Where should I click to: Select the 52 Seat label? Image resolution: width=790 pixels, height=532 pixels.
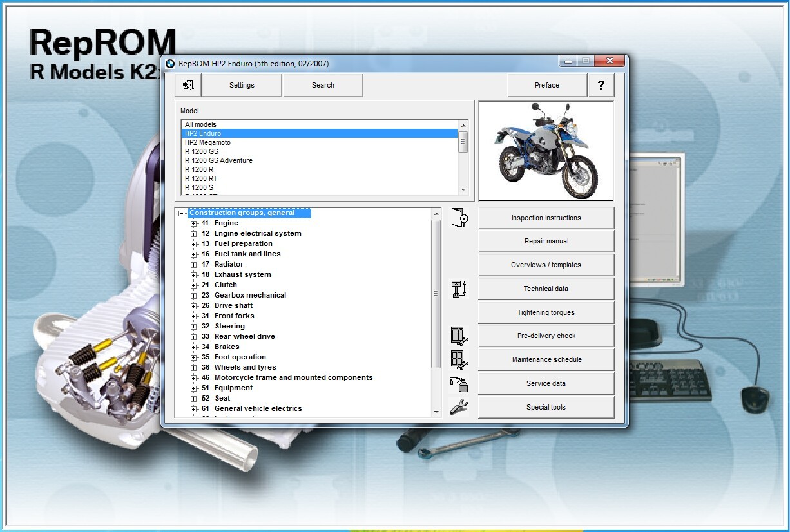(x=215, y=398)
